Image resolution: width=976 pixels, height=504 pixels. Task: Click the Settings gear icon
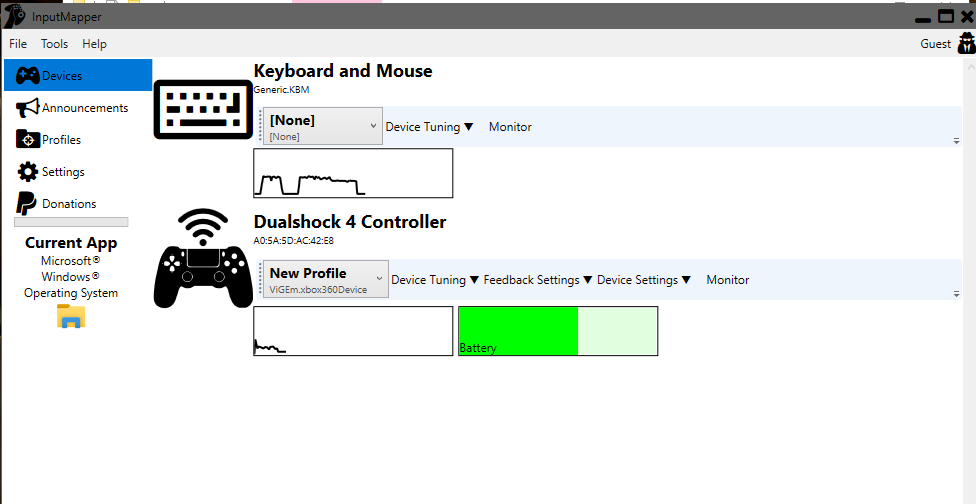(27, 172)
